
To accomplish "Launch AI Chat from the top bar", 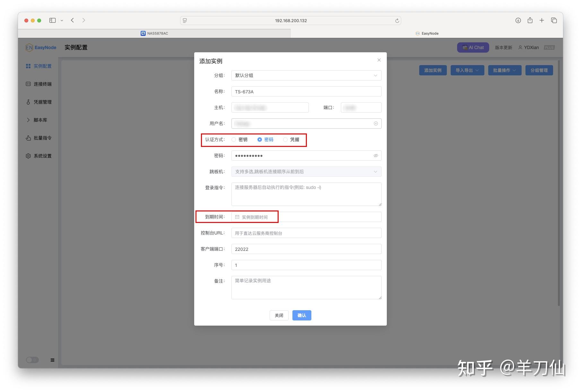I will pos(473,47).
